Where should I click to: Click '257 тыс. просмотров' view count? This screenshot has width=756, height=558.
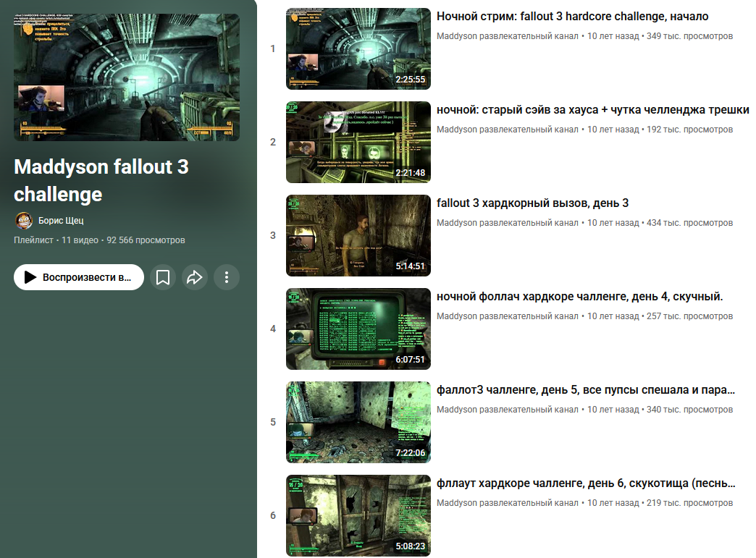(689, 316)
